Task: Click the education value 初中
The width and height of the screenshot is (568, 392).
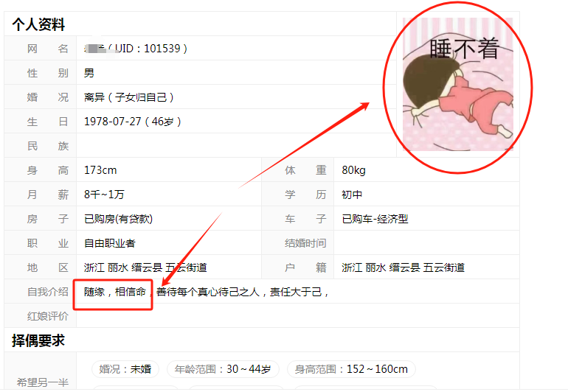Action: (x=352, y=195)
